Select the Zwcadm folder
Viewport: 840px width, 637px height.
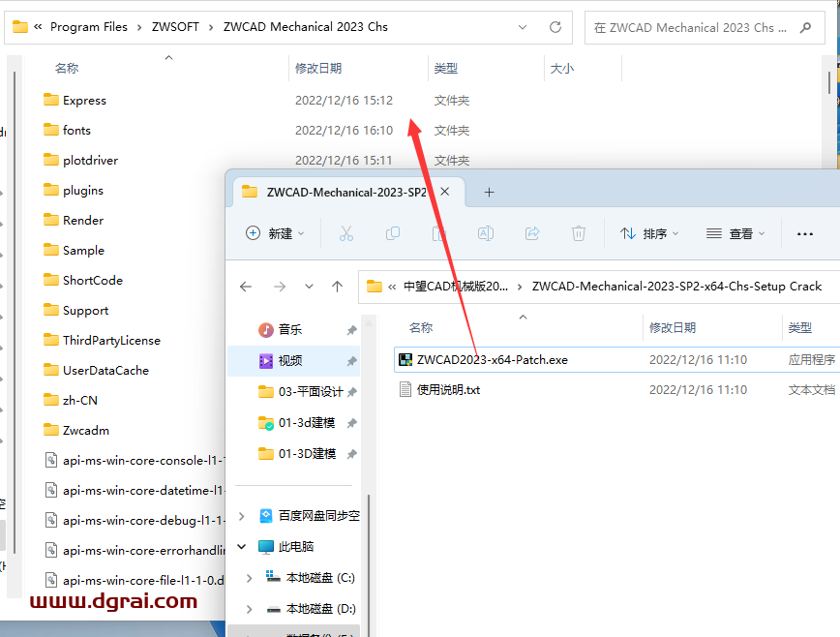click(86, 430)
